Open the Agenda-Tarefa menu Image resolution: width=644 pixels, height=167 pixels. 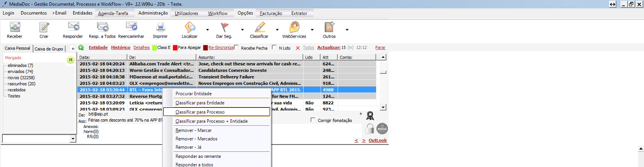pos(113,13)
